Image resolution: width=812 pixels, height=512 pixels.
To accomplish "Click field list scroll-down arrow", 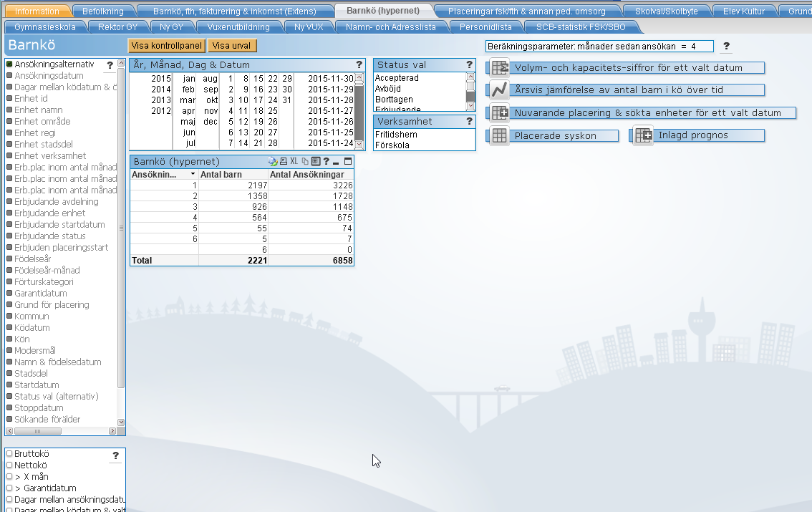I will (121, 422).
